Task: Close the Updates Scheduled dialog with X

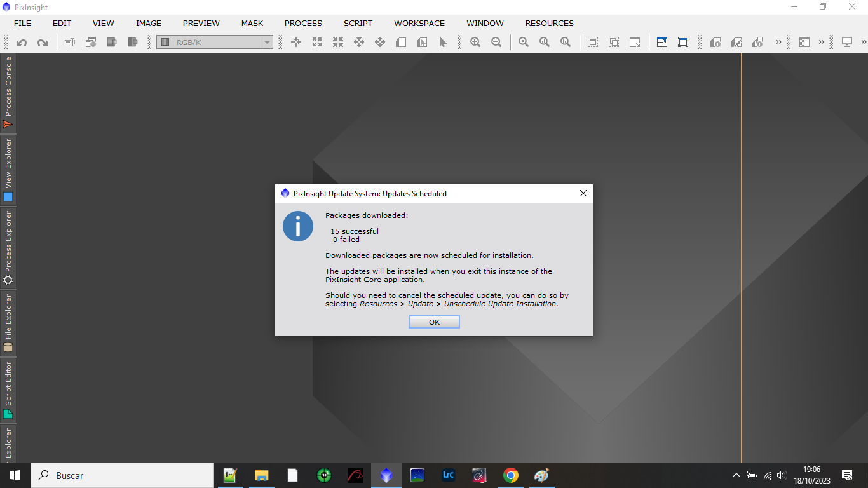Action: pyautogui.click(x=583, y=193)
